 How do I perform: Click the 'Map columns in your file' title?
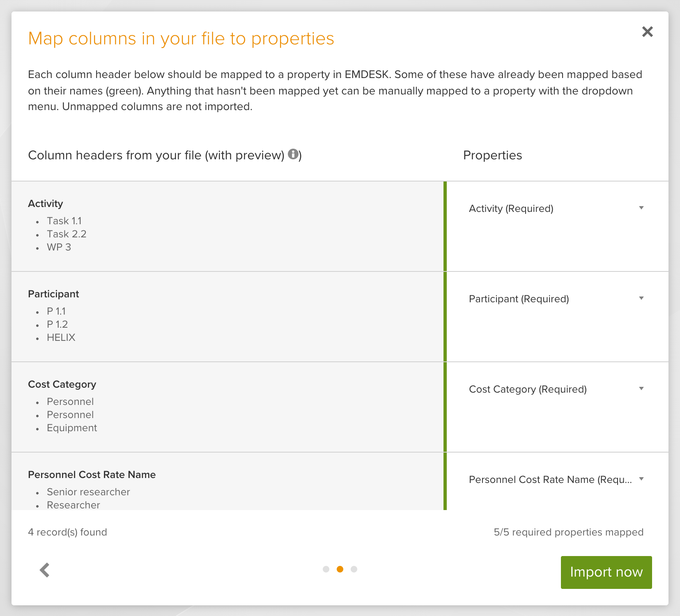click(181, 39)
